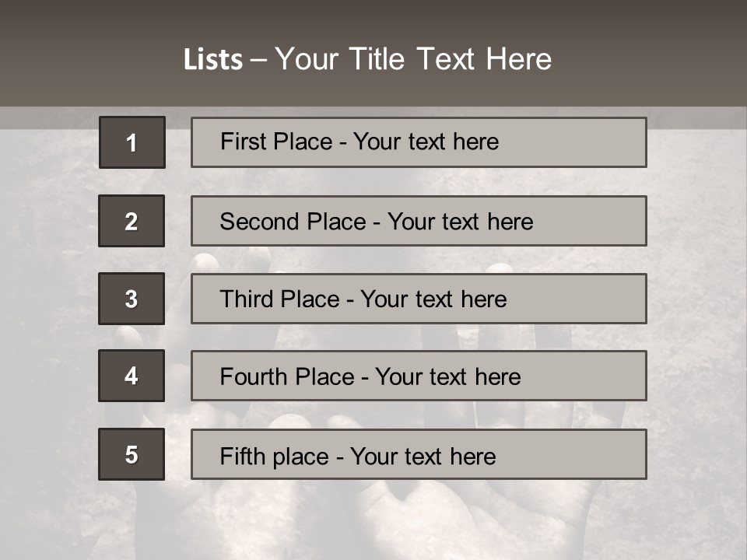Select the number 2 box

tap(132, 221)
